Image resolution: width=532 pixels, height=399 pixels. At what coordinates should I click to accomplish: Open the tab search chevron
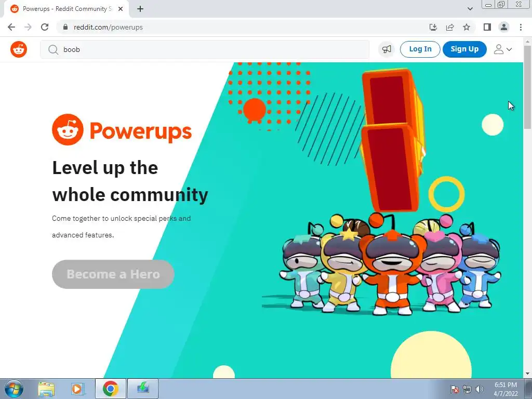coord(470,9)
